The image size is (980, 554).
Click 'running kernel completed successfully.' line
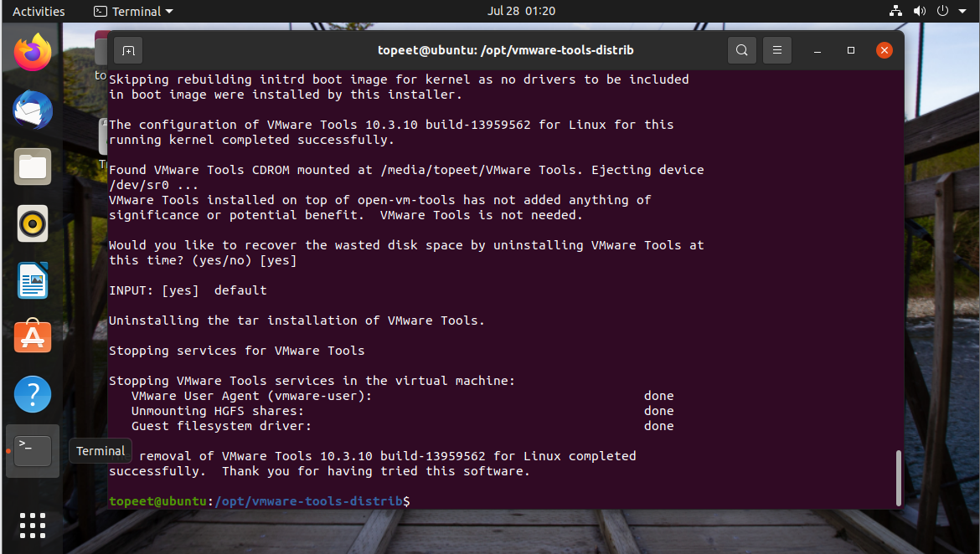coord(252,140)
